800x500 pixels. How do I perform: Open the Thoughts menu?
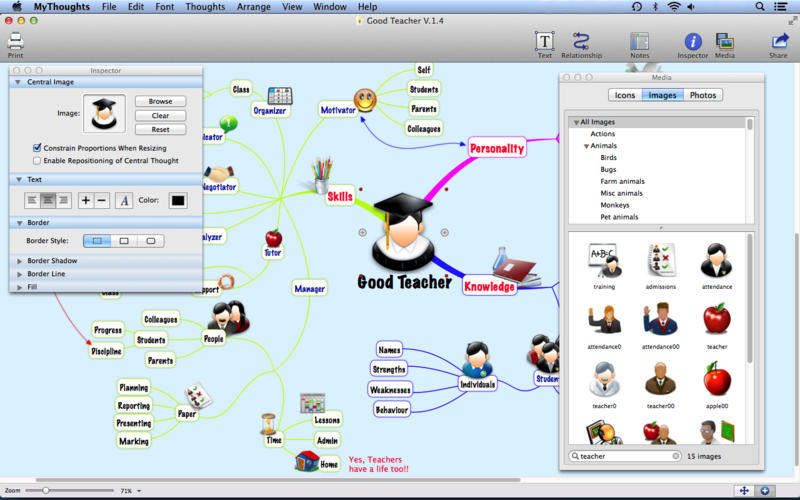205,7
